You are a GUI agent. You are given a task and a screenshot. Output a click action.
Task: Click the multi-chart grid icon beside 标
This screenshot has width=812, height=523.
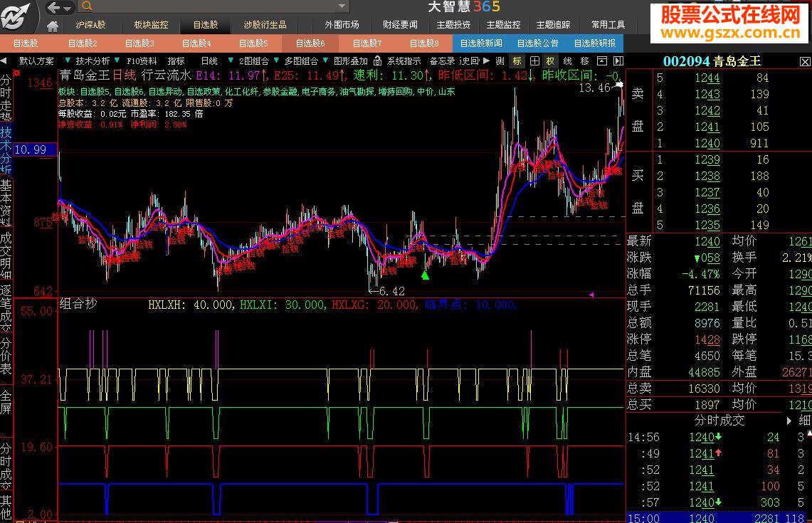pyautogui.click(x=535, y=60)
